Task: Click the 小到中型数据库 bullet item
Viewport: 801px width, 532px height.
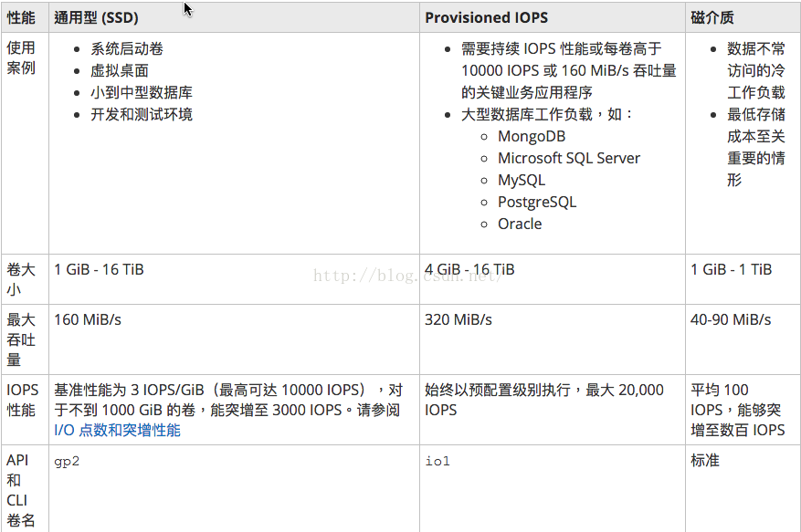Action: point(142,92)
